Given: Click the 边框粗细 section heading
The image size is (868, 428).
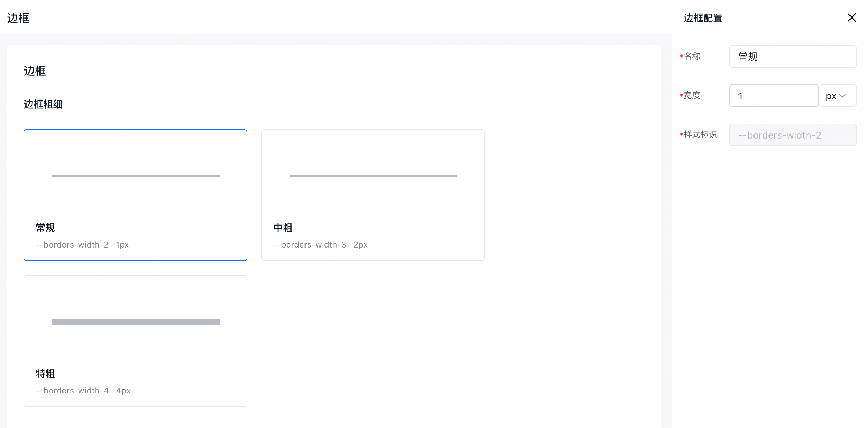Looking at the screenshot, I should (43, 104).
